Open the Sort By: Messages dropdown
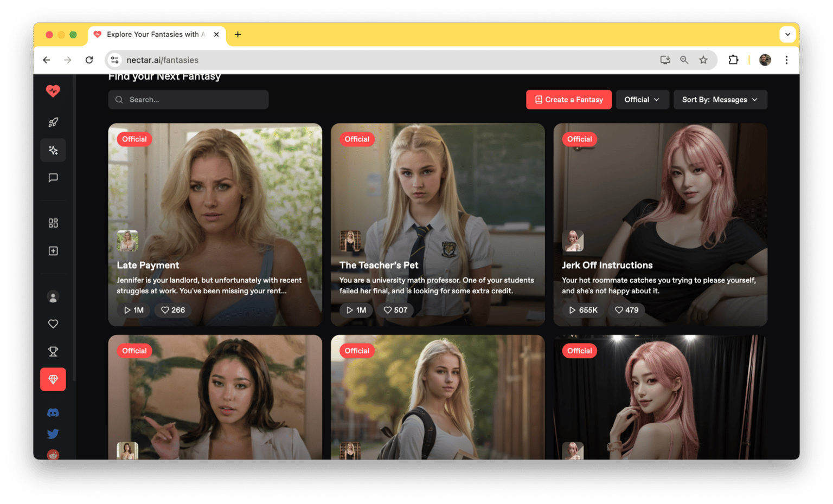833x504 pixels. click(x=720, y=100)
